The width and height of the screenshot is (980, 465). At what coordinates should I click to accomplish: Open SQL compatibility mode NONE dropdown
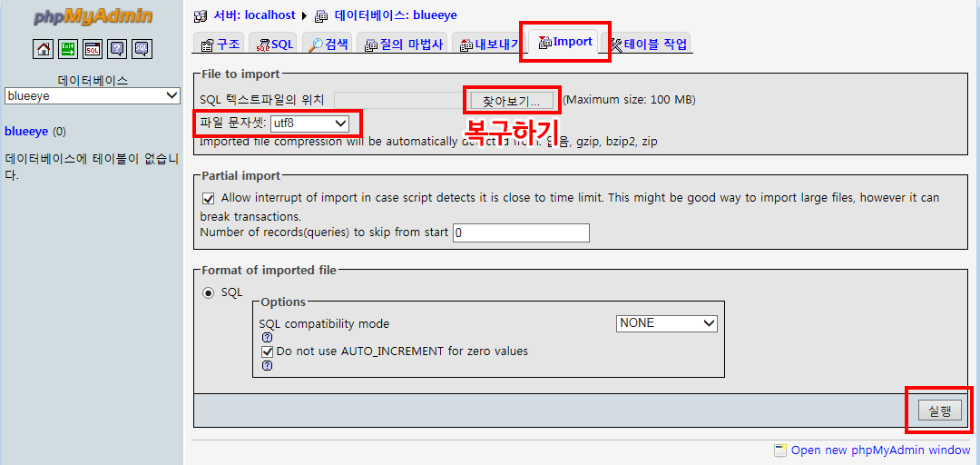(666, 323)
